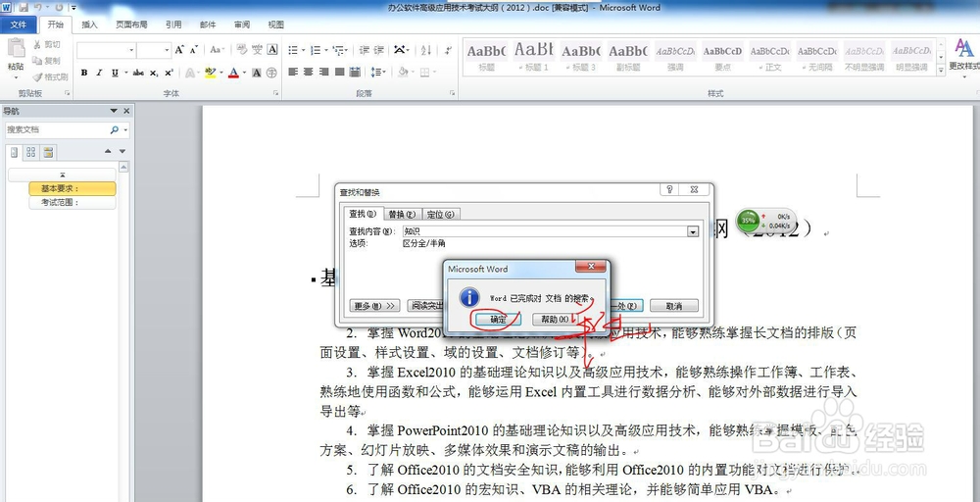Expand the Styles gallery more arrow
The image size is (980, 502).
pos(941,71)
